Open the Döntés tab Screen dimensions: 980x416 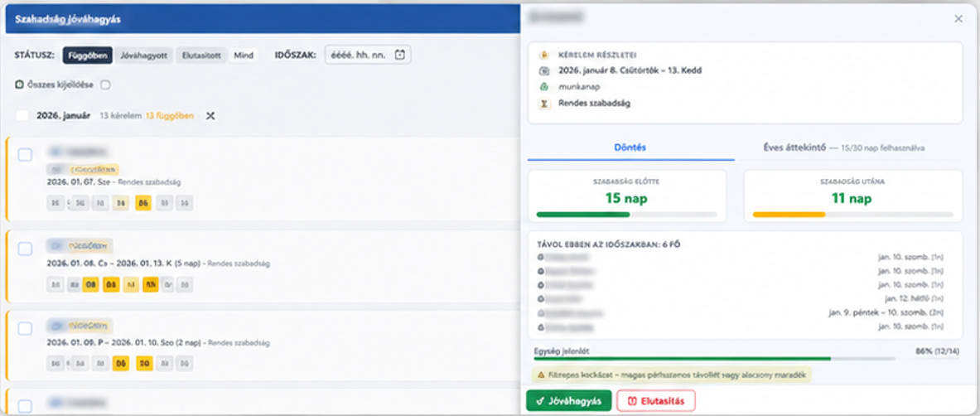[630, 148]
